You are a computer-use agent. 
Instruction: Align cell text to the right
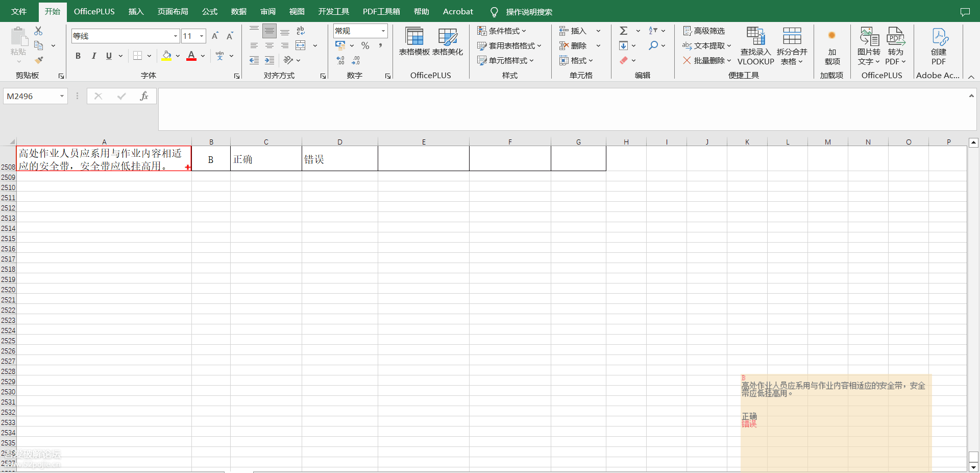[x=285, y=45]
